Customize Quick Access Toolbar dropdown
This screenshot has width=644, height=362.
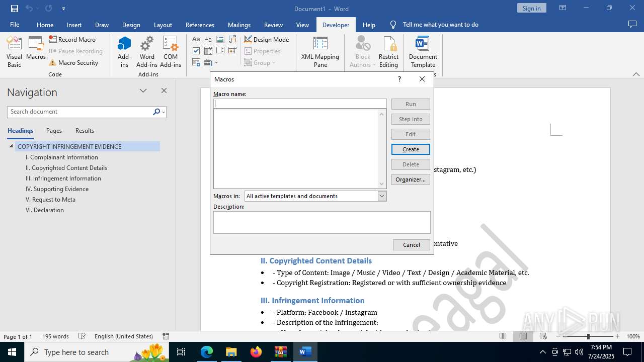[x=63, y=9]
